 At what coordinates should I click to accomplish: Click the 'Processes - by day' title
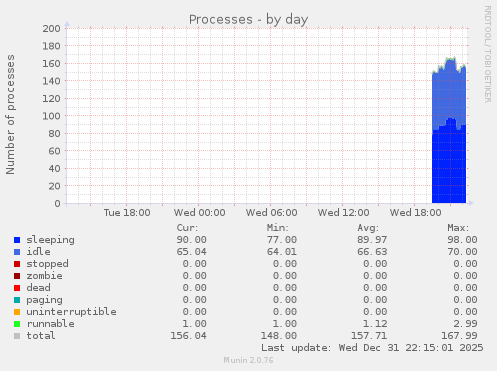tap(248, 19)
